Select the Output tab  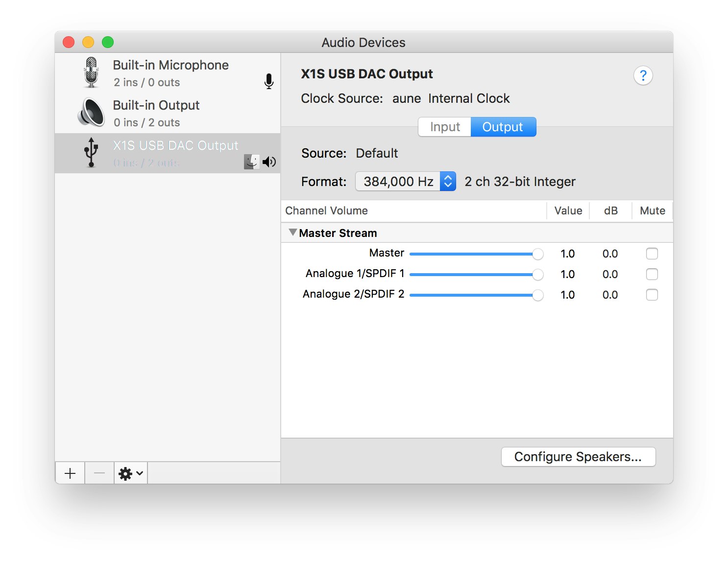[x=503, y=127]
